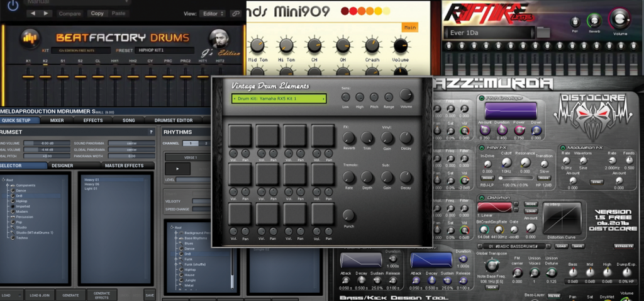Switch to the Drumset Editor tab

[174, 120]
